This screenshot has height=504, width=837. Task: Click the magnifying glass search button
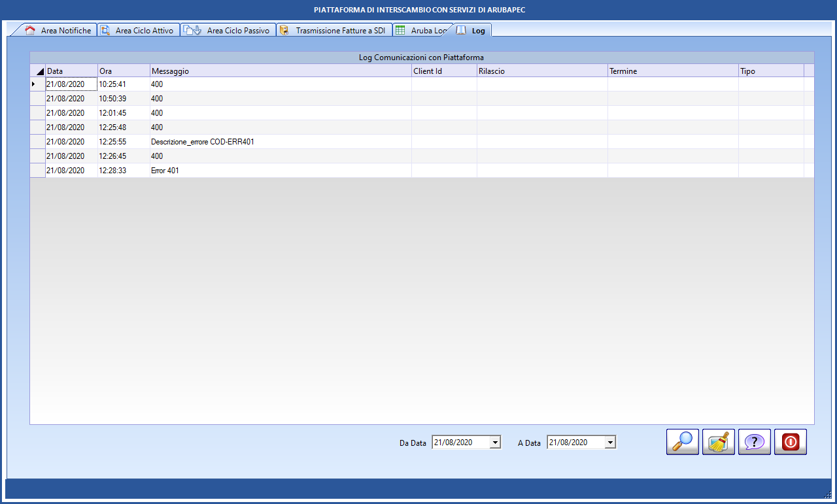(683, 442)
